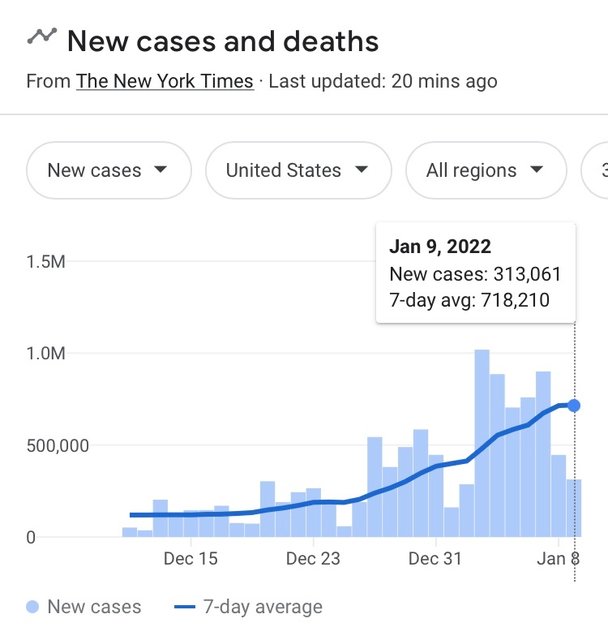
Task: Expand the United States country dropdown
Action: point(296,170)
